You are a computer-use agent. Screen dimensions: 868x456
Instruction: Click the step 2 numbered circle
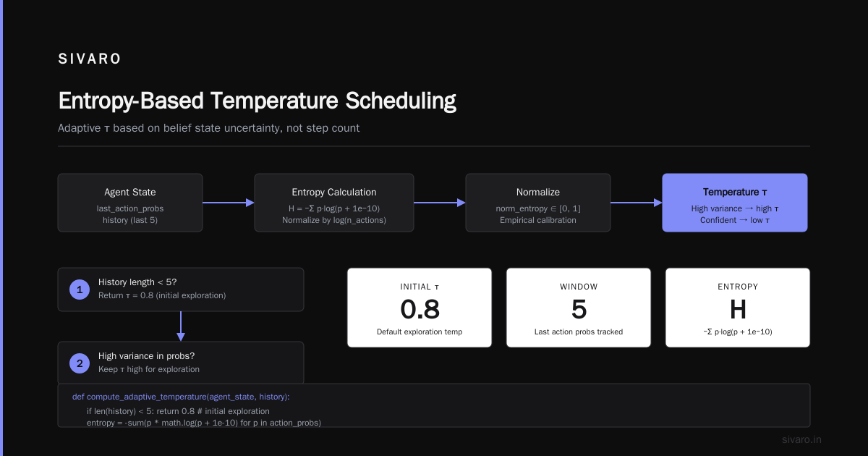point(79,363)
